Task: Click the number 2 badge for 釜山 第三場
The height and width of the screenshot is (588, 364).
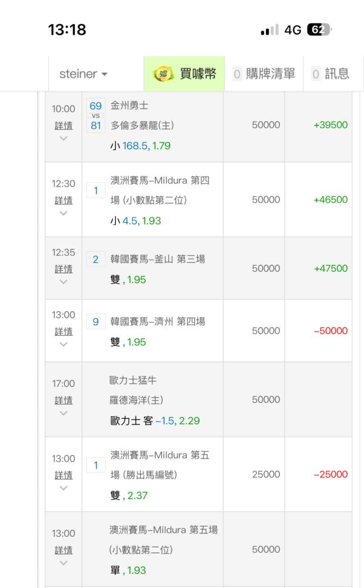Action: point(96,259)
